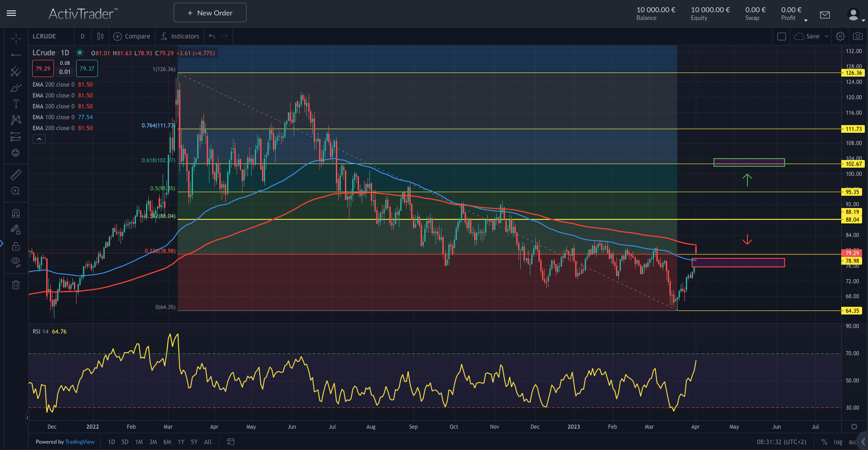Toggle lock all drawing tools

click(16, 247)
